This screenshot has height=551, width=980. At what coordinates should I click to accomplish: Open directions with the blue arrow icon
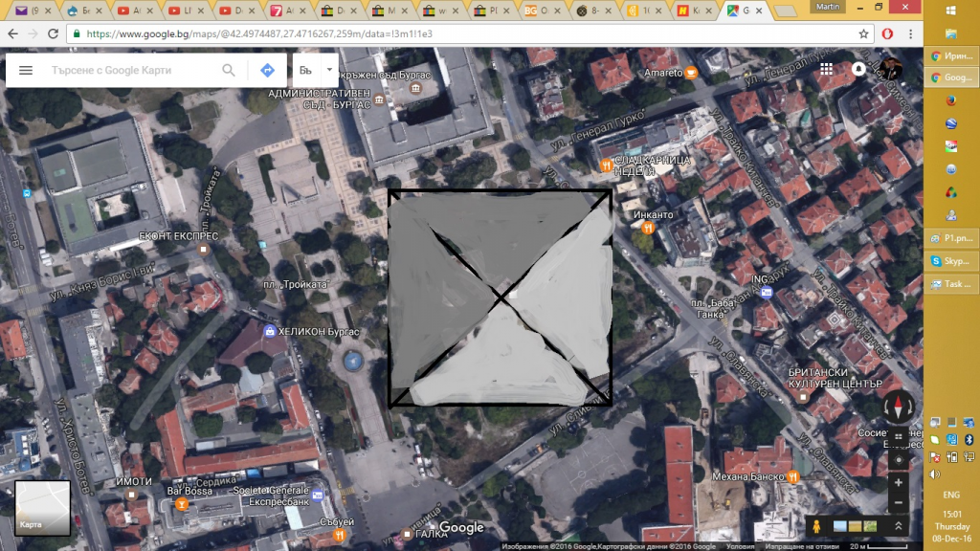268,70
